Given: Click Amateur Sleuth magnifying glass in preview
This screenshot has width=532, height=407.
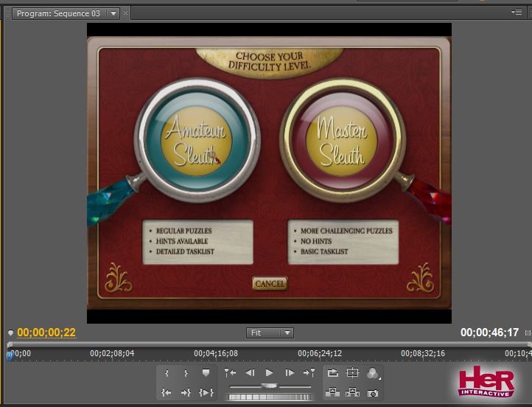Looking at the screenshot, I should click(x=197, y=140).
